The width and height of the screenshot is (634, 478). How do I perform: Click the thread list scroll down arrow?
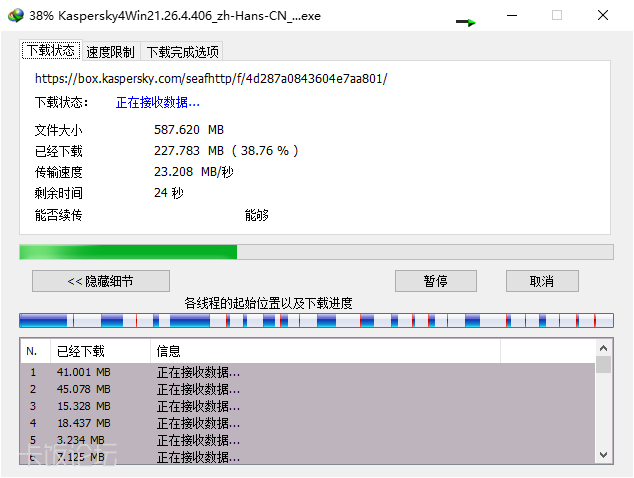[x=603, y=455]
